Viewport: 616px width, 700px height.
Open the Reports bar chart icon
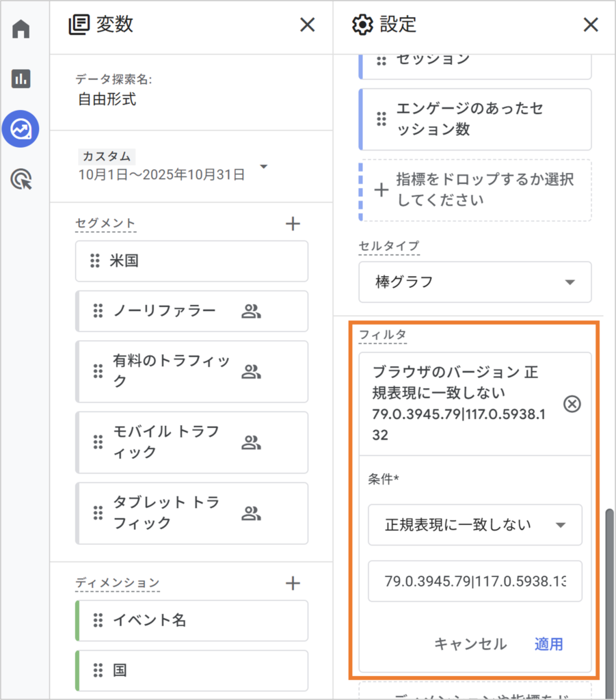pyautogui.click(x=21, y=79)
